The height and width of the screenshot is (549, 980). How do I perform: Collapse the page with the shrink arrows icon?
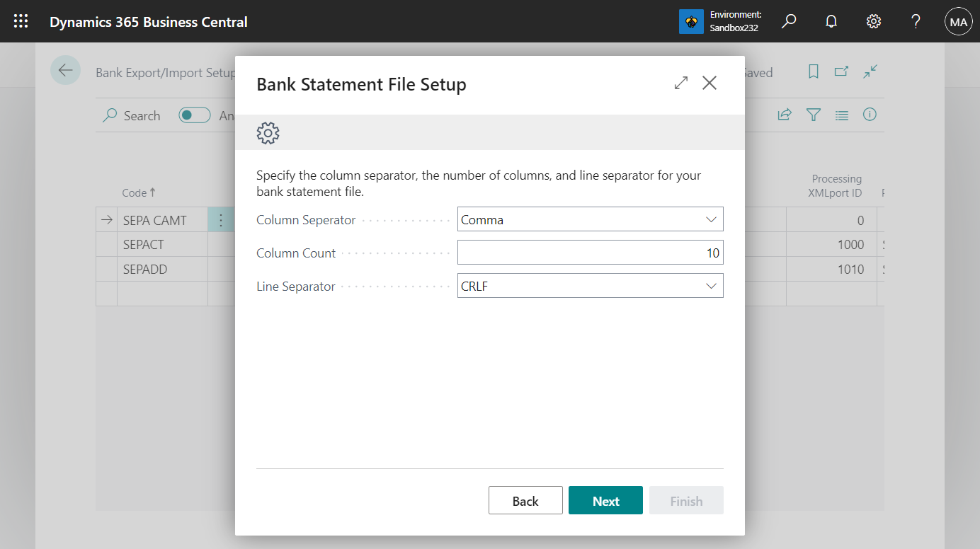coord(870,71)
